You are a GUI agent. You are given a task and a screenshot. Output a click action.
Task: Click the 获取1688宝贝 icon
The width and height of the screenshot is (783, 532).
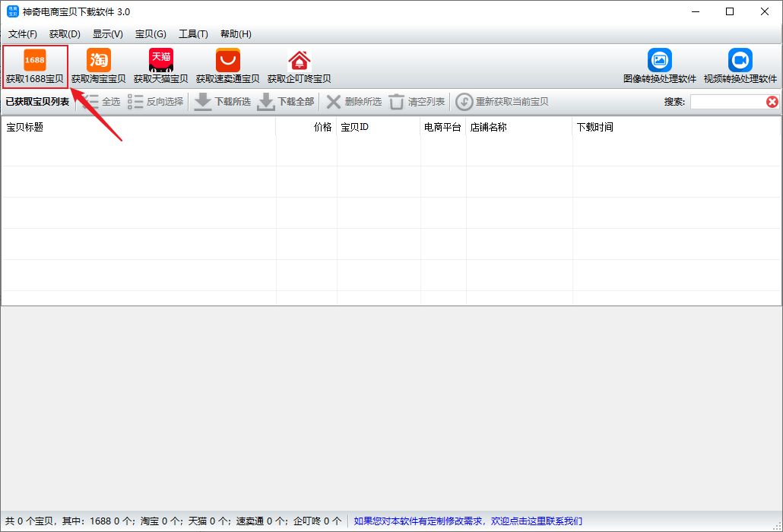[x=35, y=61]
